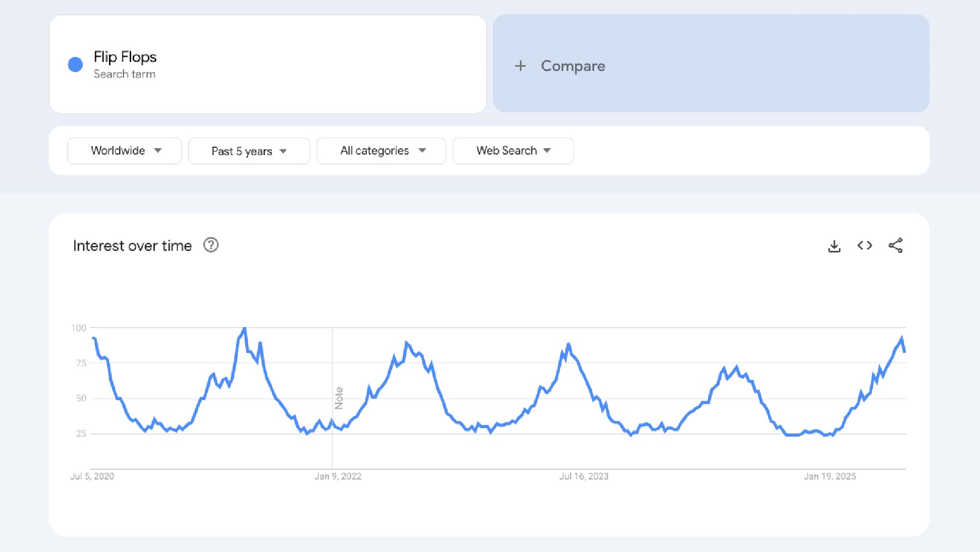Open the All categories dropdown
The image size is (980, 552).
point(381,151)
